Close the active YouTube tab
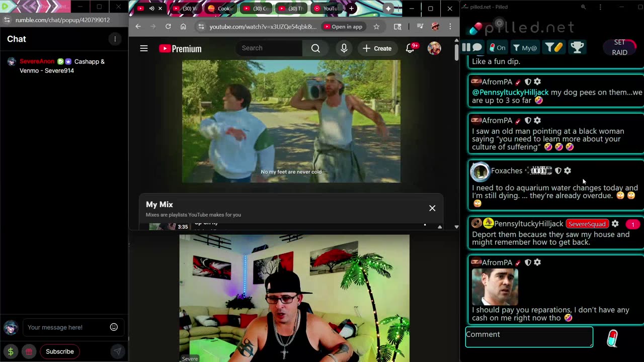 click(160, 9)
